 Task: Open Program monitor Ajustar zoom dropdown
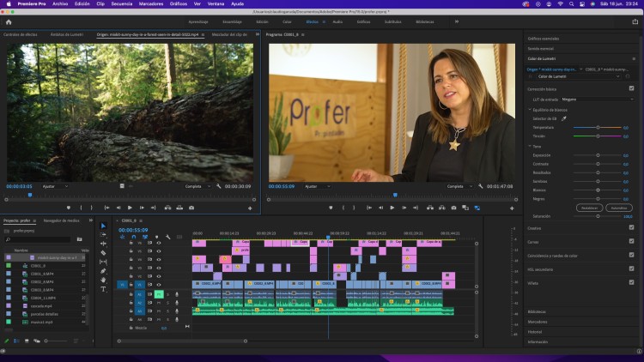(x=317, y=186)
